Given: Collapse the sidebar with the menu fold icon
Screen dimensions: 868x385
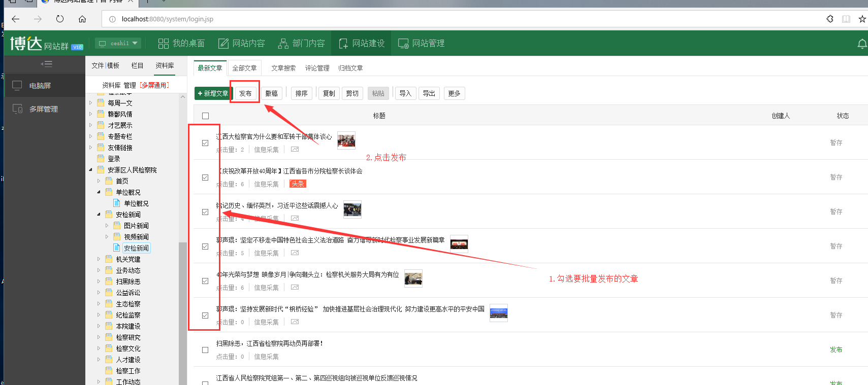Looking at the screenshot, I should click(46, 64).
